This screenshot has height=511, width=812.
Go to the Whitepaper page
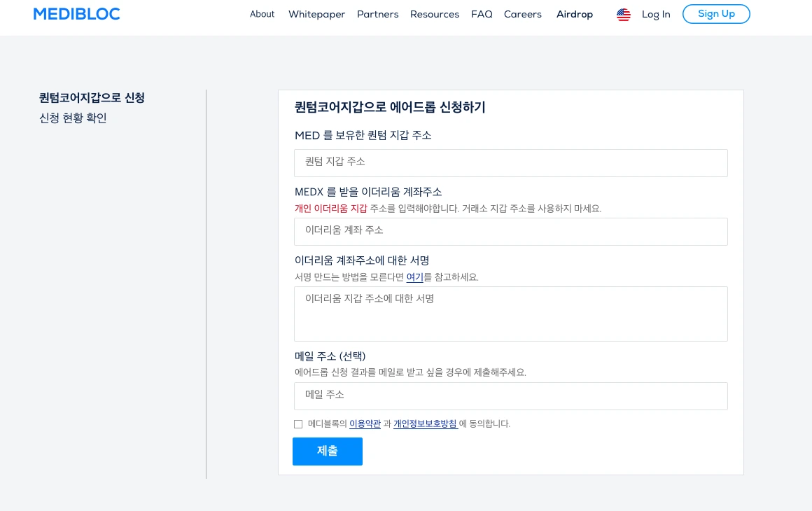tap(316, 15)
